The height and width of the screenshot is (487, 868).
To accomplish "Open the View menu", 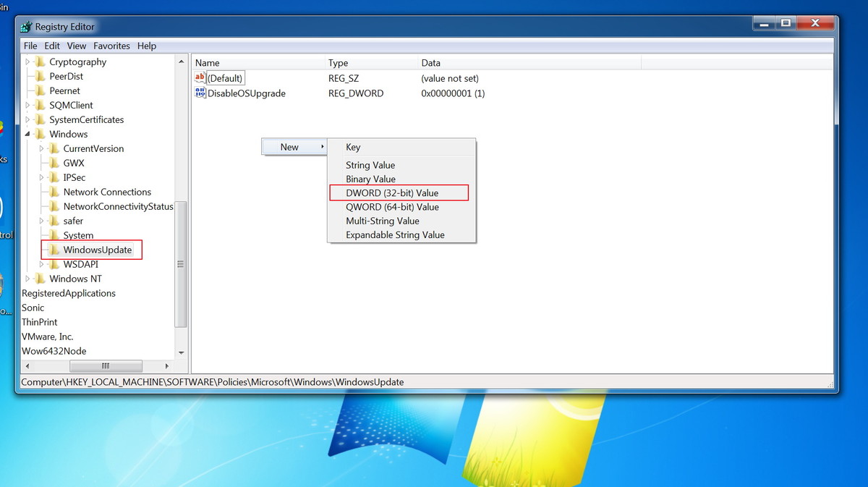I will pos(77,46).
